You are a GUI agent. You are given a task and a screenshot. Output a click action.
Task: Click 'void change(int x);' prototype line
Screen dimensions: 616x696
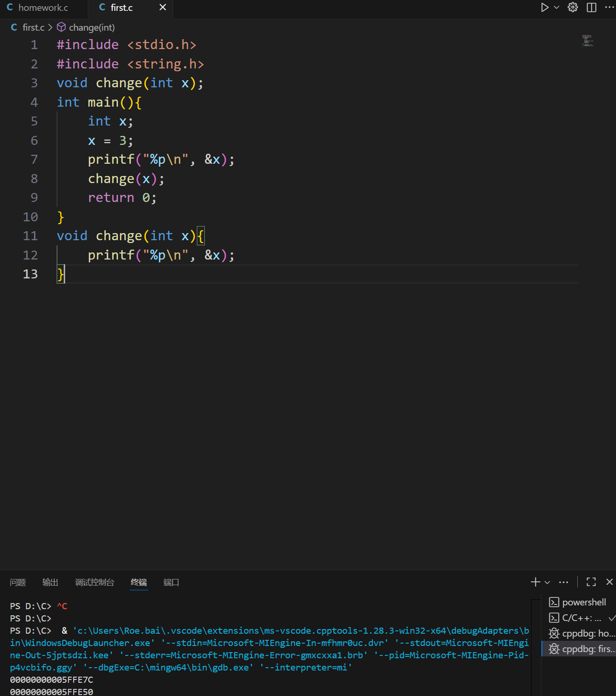coord(130,83)
